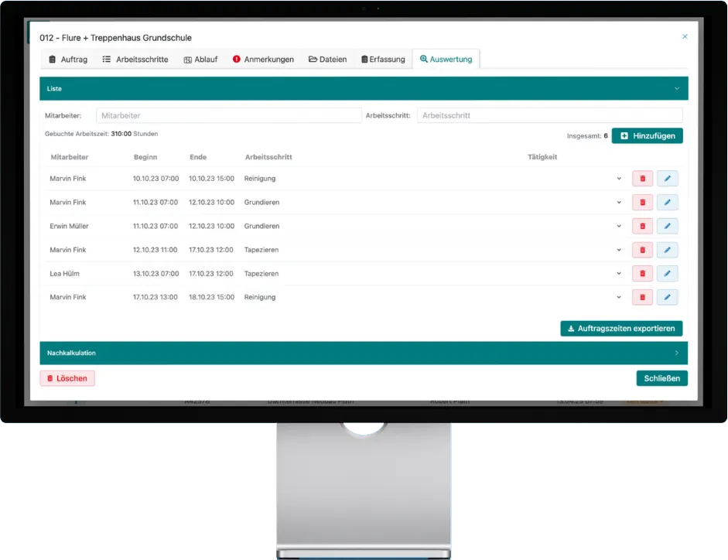Edit Marvin Fink's 17.10.23 Reinigung entry

(667, 298)
